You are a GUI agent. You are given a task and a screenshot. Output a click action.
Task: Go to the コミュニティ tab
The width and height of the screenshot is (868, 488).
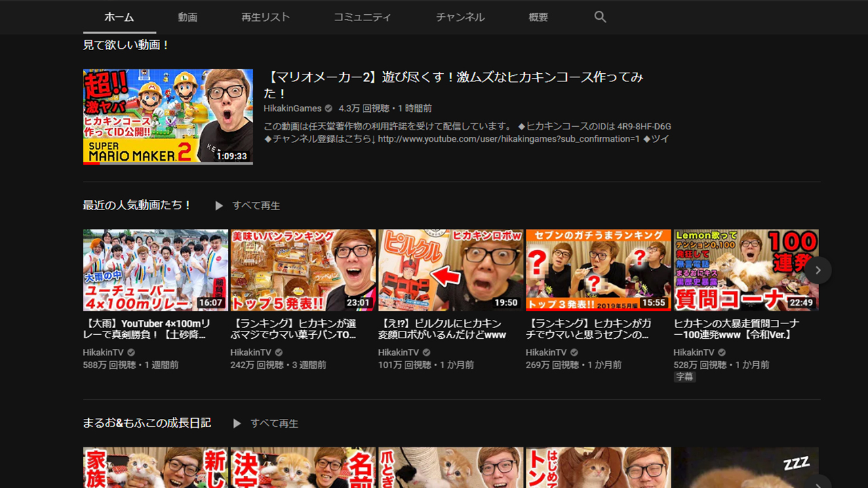coord(362,17)
